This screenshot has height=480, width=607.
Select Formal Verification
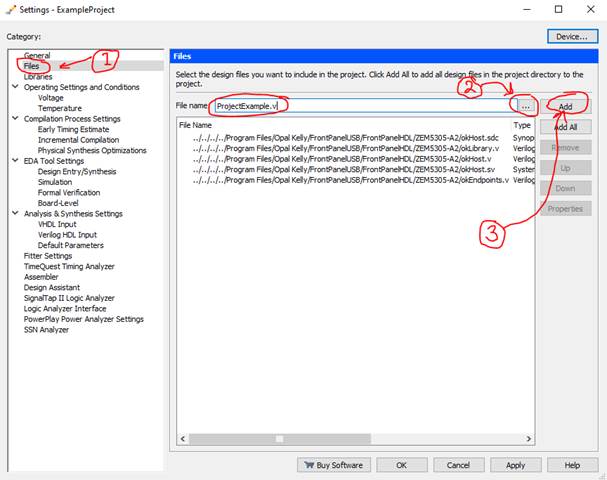coord(69,192)
